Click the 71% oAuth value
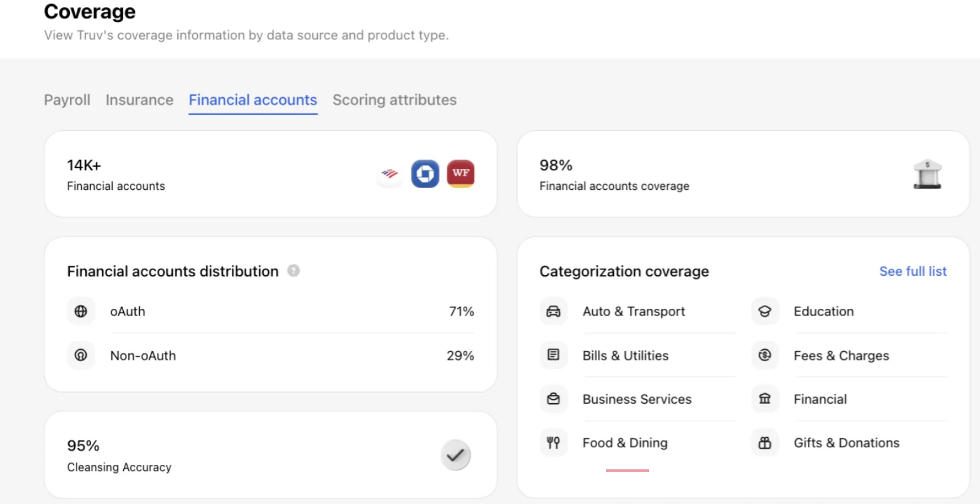The height and width of the screenshot is (504, 980). (461, 311)
